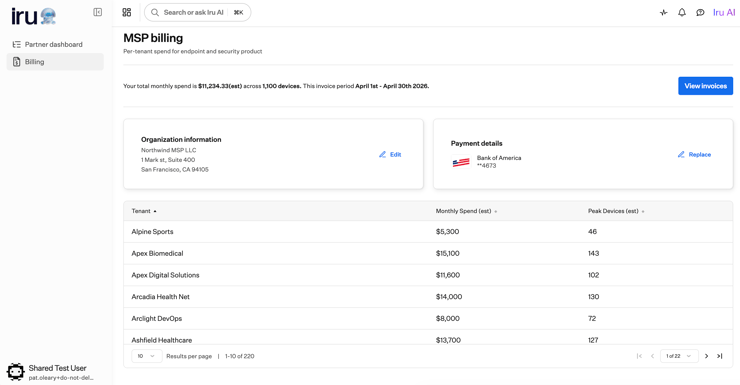The width and height of the screenshot is (740, 385).
Task: Click peak devices value 102
Action: click(593, 275)
